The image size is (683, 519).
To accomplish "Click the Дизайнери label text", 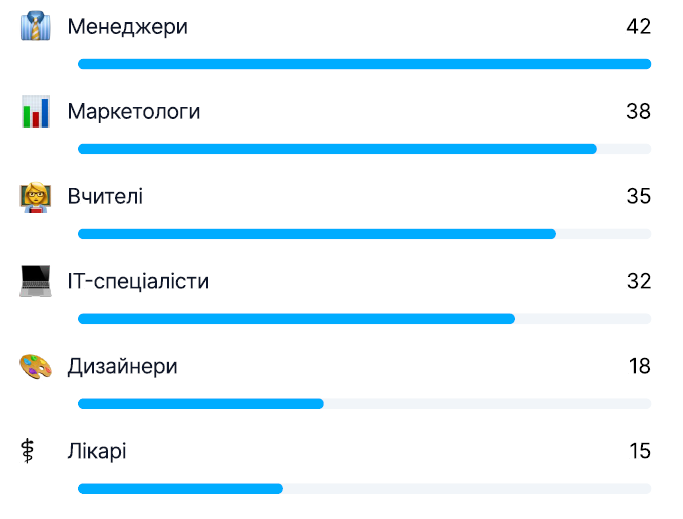I will tap(122, 367).
